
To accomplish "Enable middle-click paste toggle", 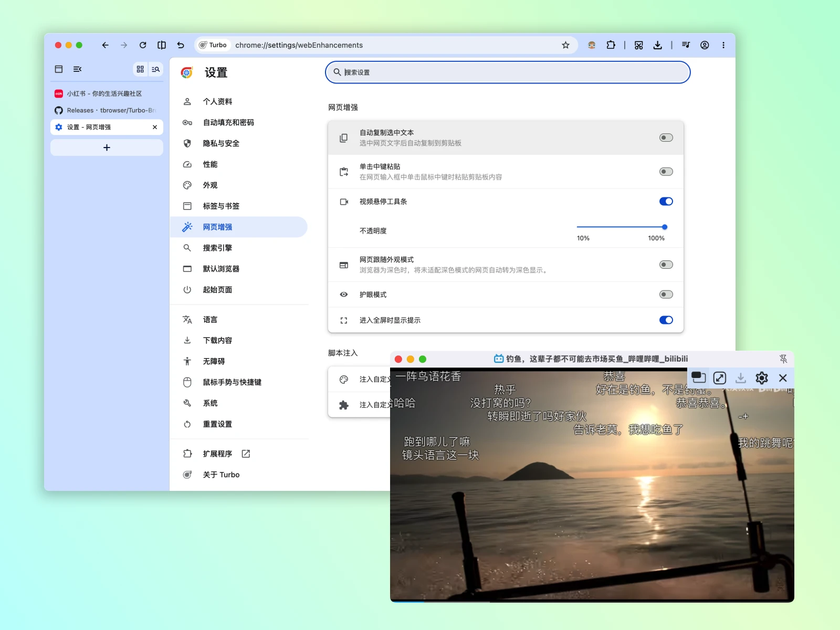I will pyautogui.click(x=666, y=172).
